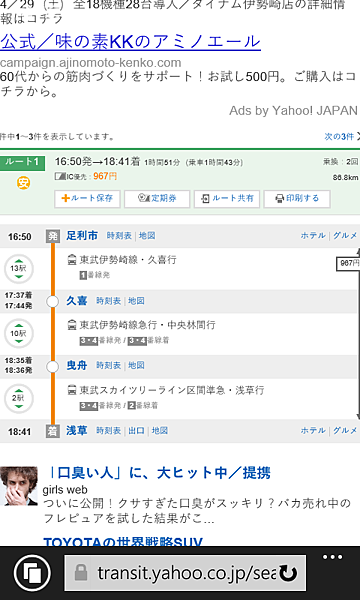This screenshot has height=600, width=360.
Task: Select the 東武伊勢崎線急行・中央林間行 text
Action: tap(147, 326)
